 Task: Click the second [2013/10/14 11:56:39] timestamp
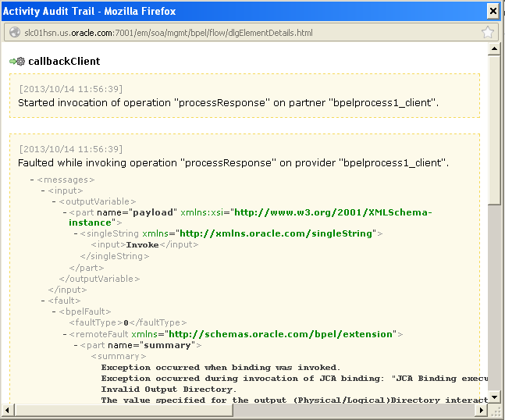click(71, 149)
